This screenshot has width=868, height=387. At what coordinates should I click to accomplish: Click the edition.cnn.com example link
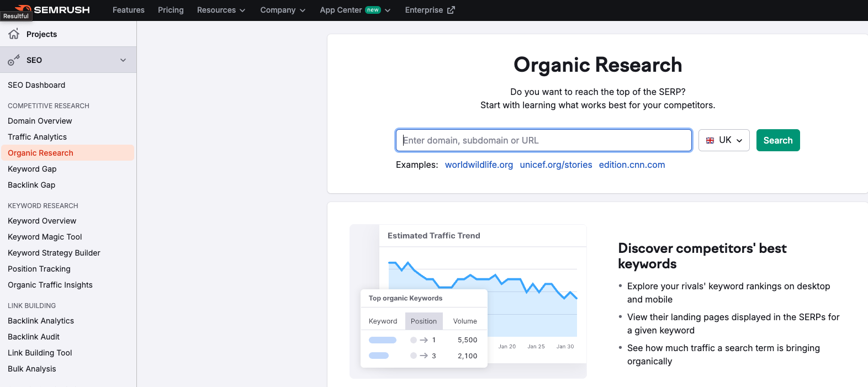632,165
